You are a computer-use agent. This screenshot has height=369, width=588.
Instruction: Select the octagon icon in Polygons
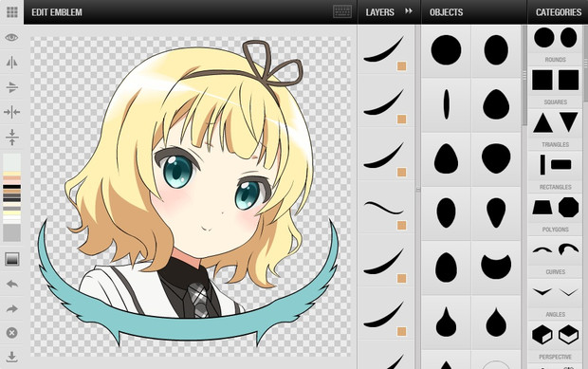point(568,207)
